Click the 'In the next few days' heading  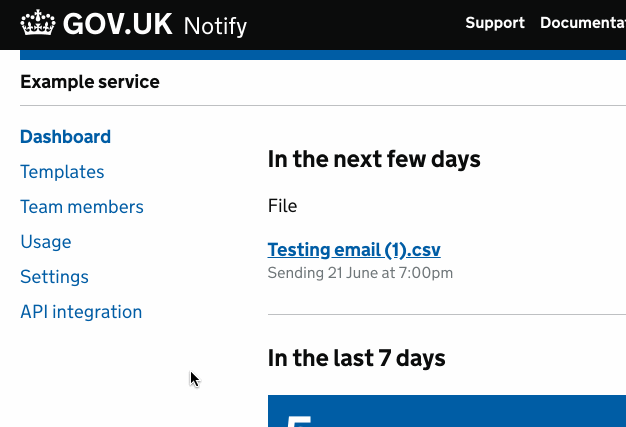374,159
